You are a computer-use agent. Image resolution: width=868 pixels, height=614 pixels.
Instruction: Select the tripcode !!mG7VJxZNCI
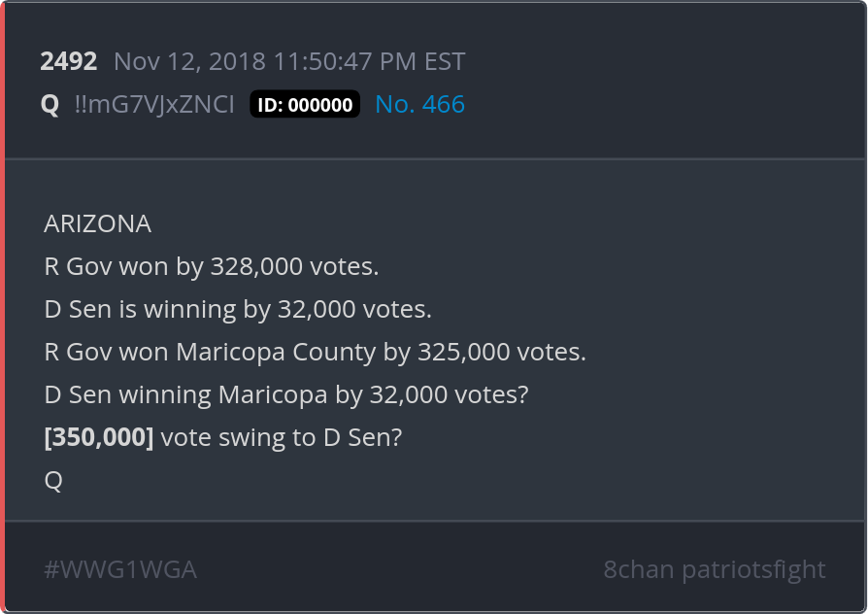point(154,105)
